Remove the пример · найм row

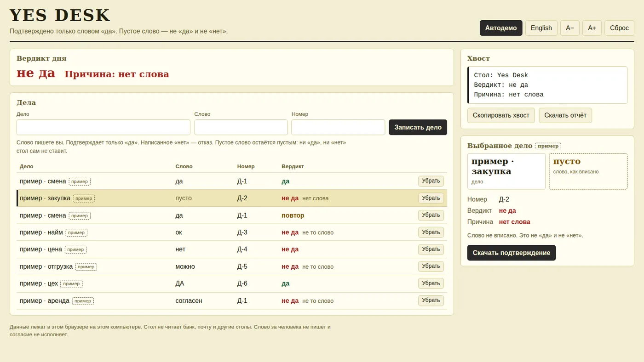[431, 232]
